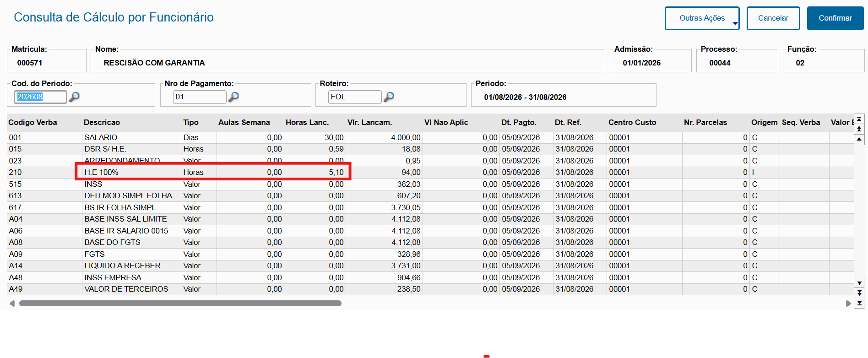Click the horizontal scroll left arrow
The image size is (868, 358).
click(12, 304)
